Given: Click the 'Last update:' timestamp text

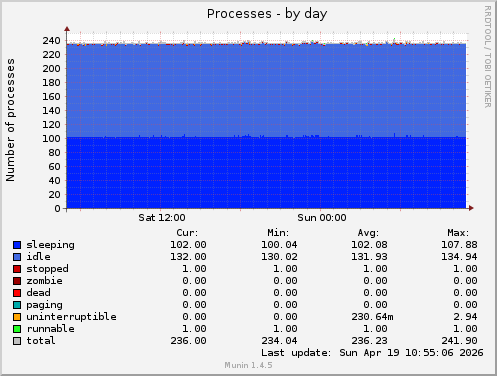Looking at the screenshot, I should tap(372, 353).
